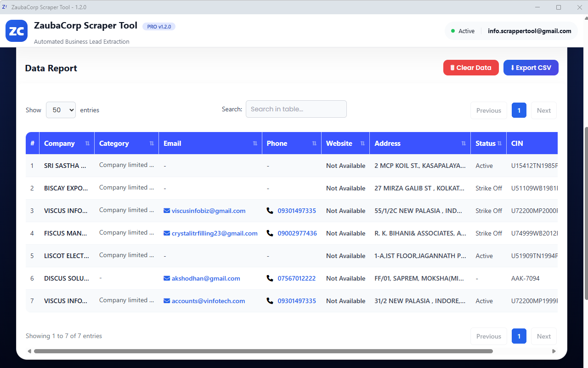The width and height of the screenshot is (588, 368).
Task: Click CIN value U74999WB2012
Action: click(534, 233)
